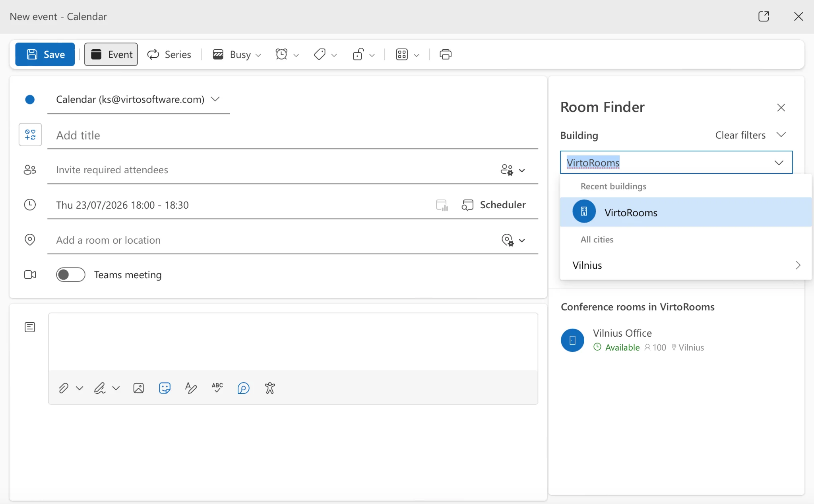Viewport: 814px width, 504px height.
Task: Expand the Vilnius city chevron
Action: coord(798,265)
